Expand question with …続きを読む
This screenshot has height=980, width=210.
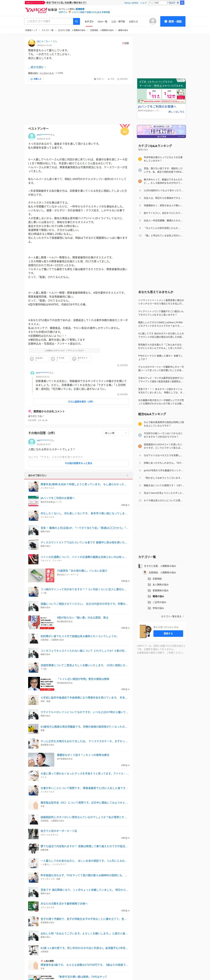[37, 67]
